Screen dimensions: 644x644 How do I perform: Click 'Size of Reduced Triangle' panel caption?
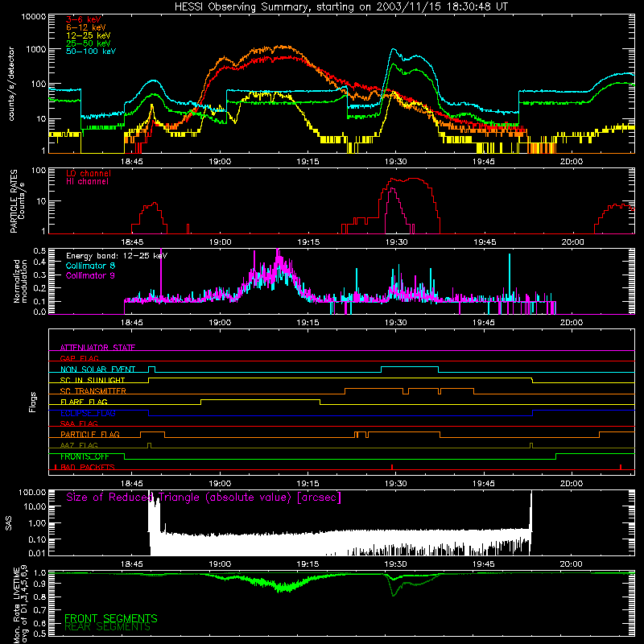(204, 497)
